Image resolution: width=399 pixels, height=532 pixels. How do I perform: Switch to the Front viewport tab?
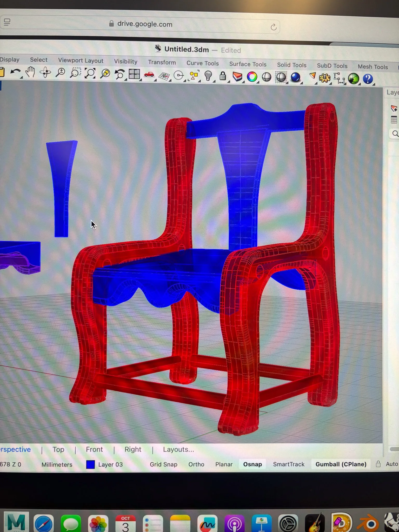(94, 450)
